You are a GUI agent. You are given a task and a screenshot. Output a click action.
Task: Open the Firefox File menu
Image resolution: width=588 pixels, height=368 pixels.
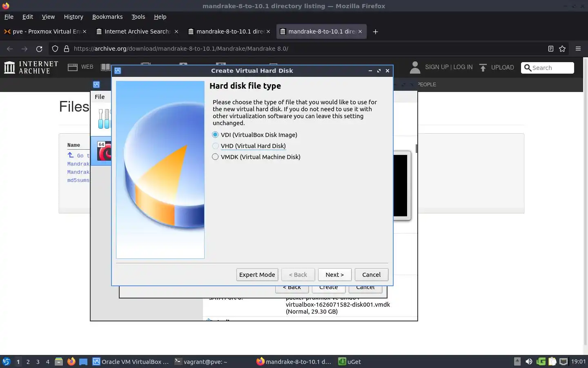[9, 17]
